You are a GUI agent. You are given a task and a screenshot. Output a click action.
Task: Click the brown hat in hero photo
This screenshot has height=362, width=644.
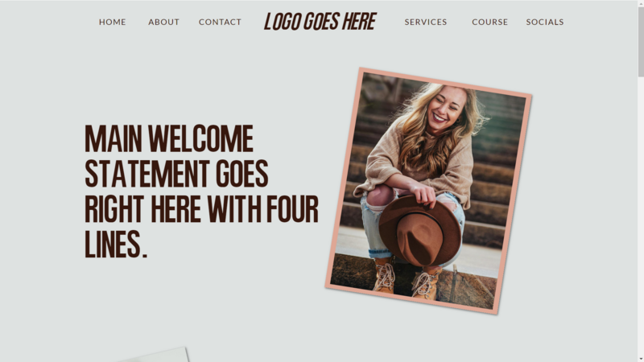(x=419, y=231)
